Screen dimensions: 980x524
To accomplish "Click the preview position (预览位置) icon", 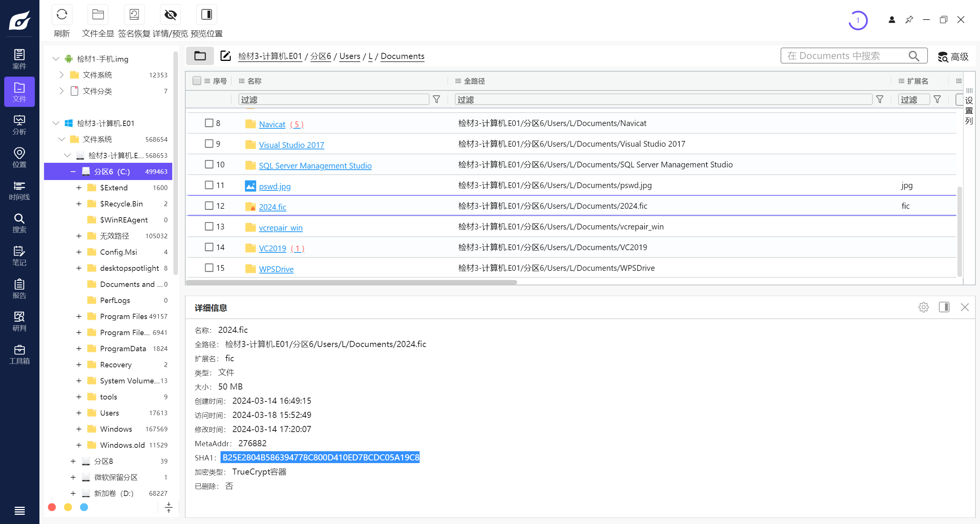I will [206, 15].
